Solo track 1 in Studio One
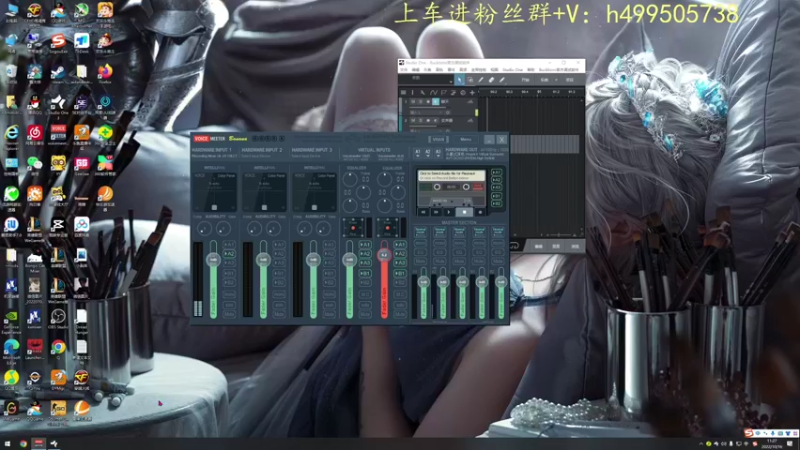Viewport: 800px width, 450px height. 420,102
